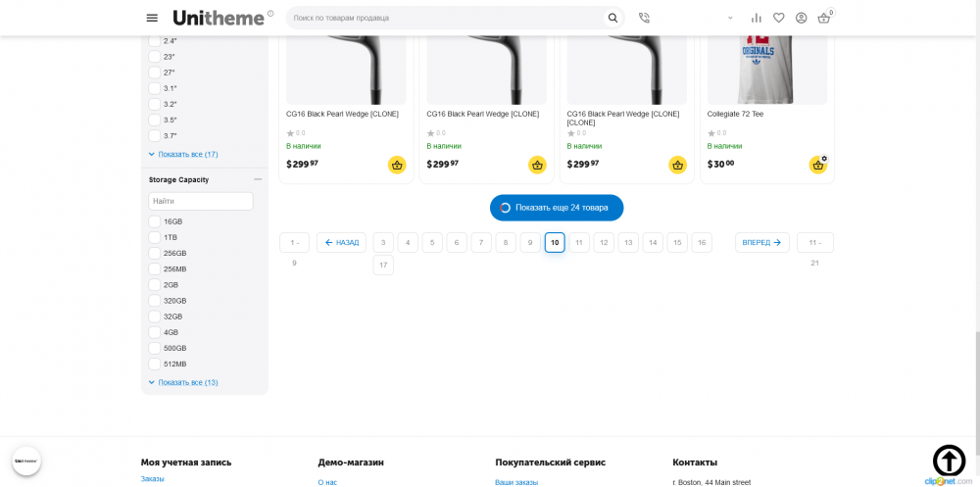Click "Показать еще 24 товара" button
Screen dimensions: 980x487
[x=556, y=208]
